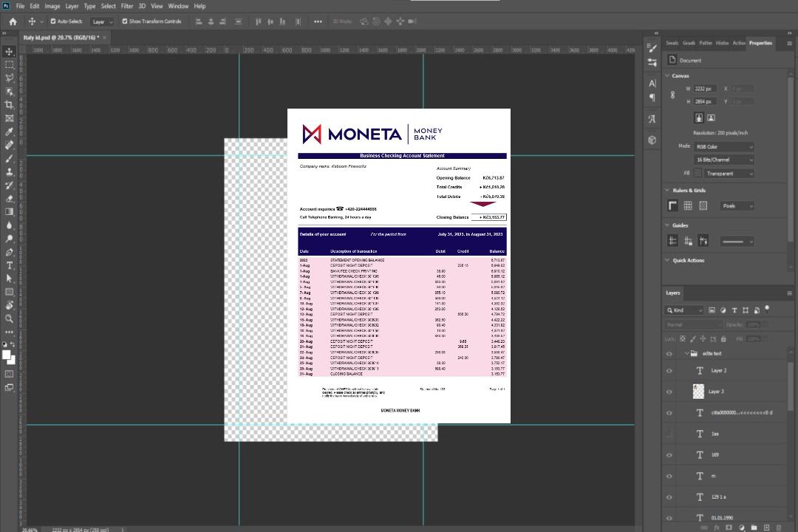This screenshot has width=798, height=532.
Task: Select the Clone Stamp tool
Action: tap(9, 171)
